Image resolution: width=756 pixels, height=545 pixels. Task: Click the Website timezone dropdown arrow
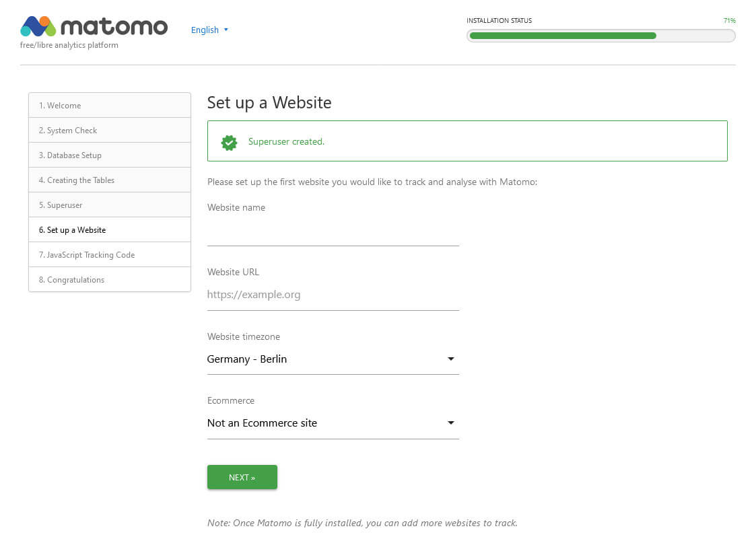click(450, 359)
